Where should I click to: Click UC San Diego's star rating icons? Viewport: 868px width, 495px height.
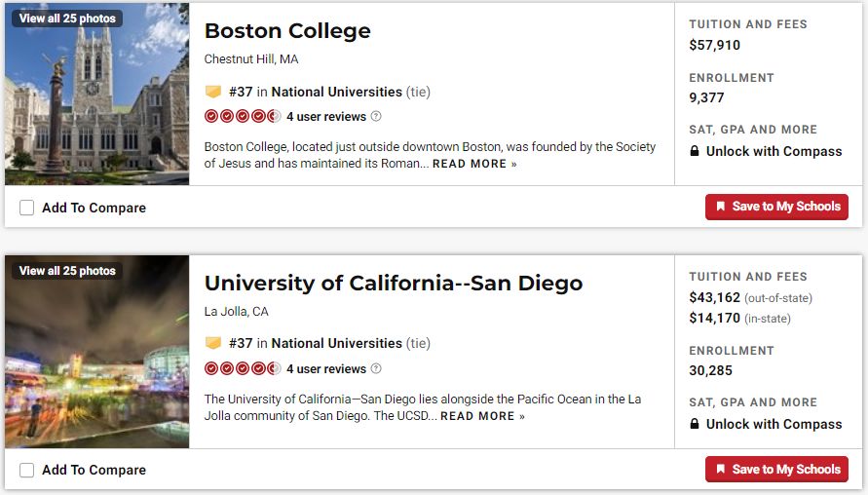pyautogui.click(x=243, y=369)
